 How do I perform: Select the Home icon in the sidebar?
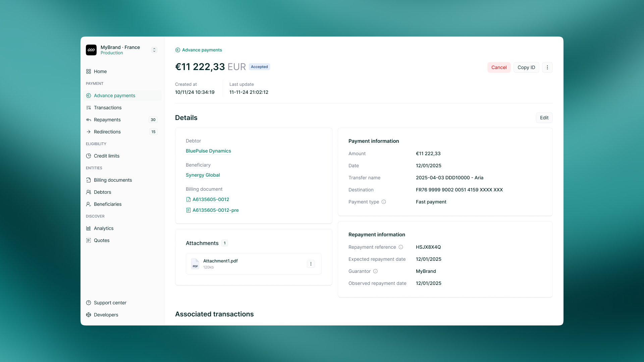89,71
